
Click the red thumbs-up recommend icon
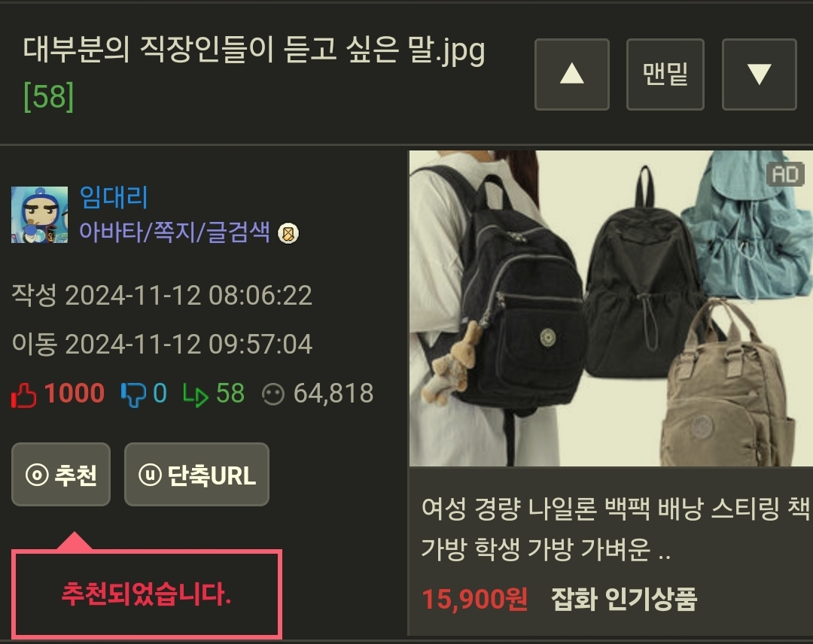point(24,395)
